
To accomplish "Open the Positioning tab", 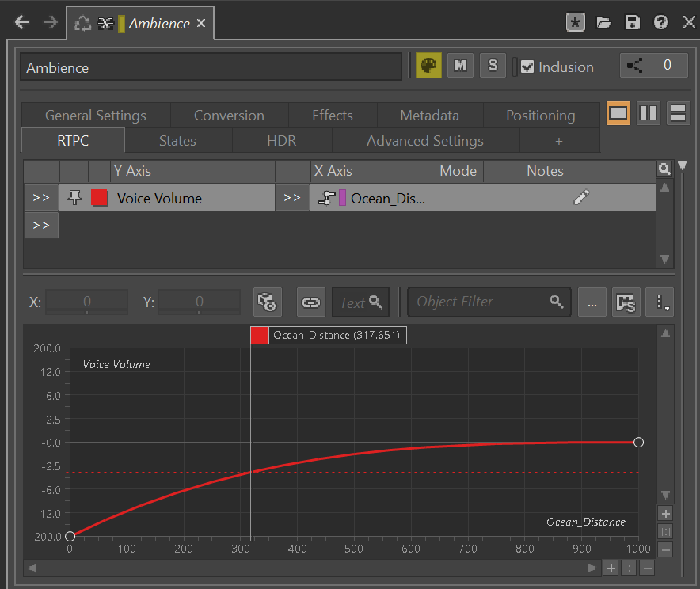I will tap(541, 115).
